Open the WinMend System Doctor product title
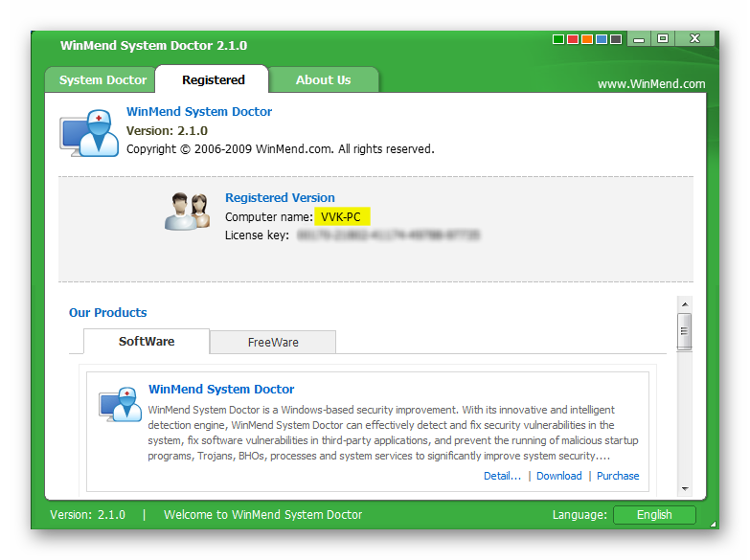The height and width of the screenshot is (560, 750). pos(221,390)
